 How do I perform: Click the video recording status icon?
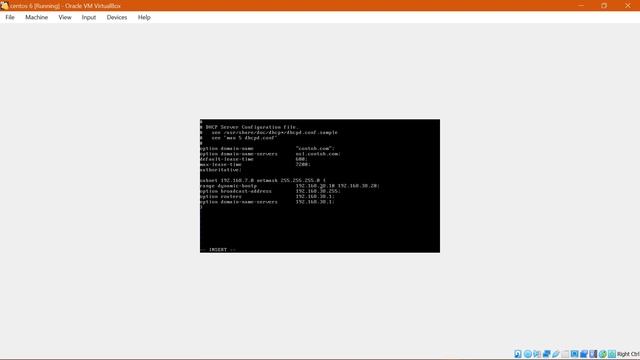(x=584, y=354)
